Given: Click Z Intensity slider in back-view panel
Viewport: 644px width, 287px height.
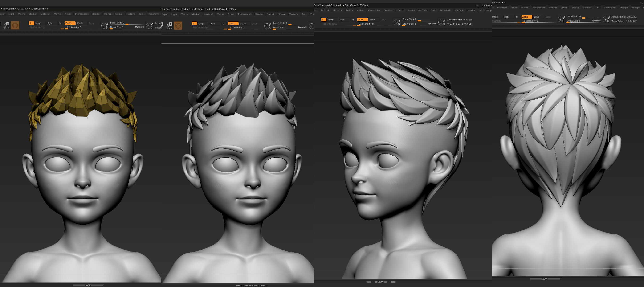Looking at the screenshot, I should tap(538, 21).
